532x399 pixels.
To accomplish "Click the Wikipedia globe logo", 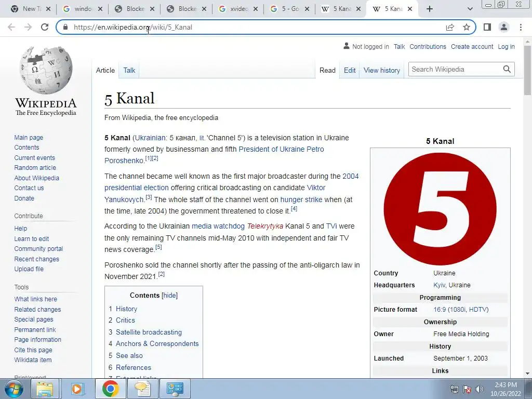I will click(46, 70).
